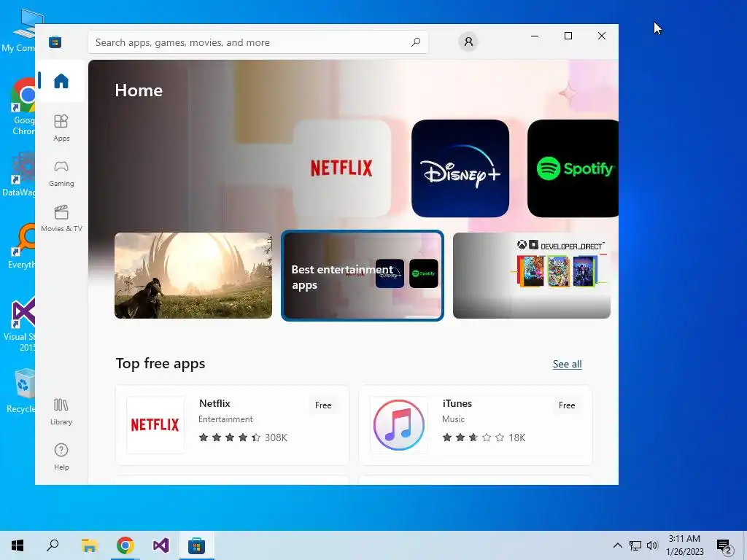Open the Library in sidebar

[61, 412]
